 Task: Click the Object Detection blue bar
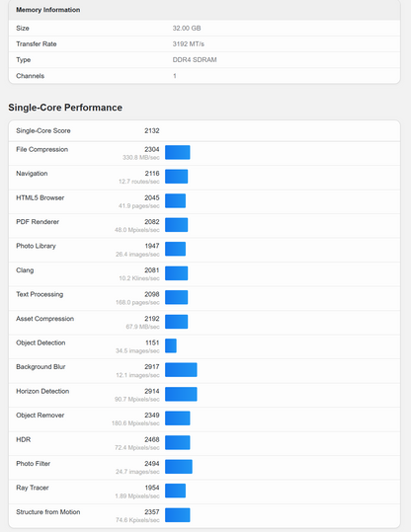coord(171,345)
